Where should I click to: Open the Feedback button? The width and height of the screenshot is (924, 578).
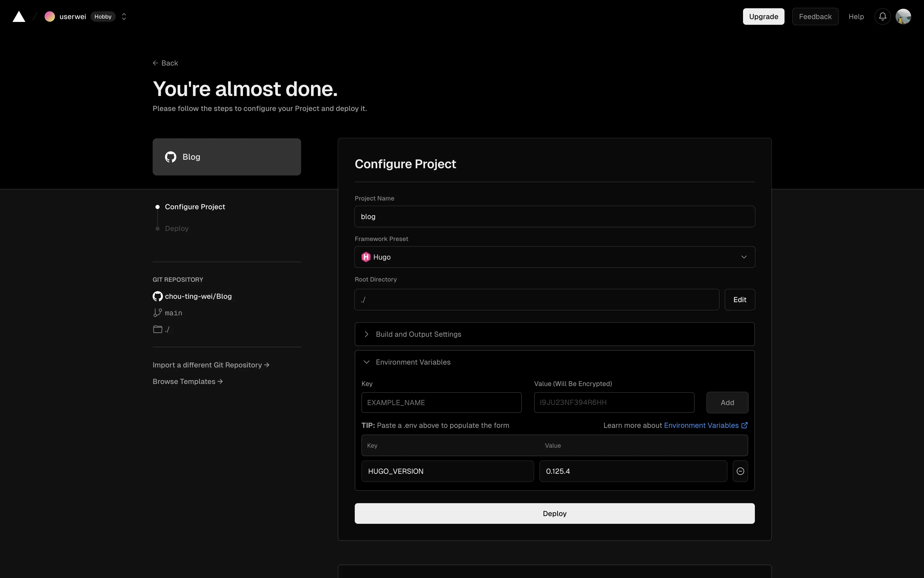(x=815, y=17)
